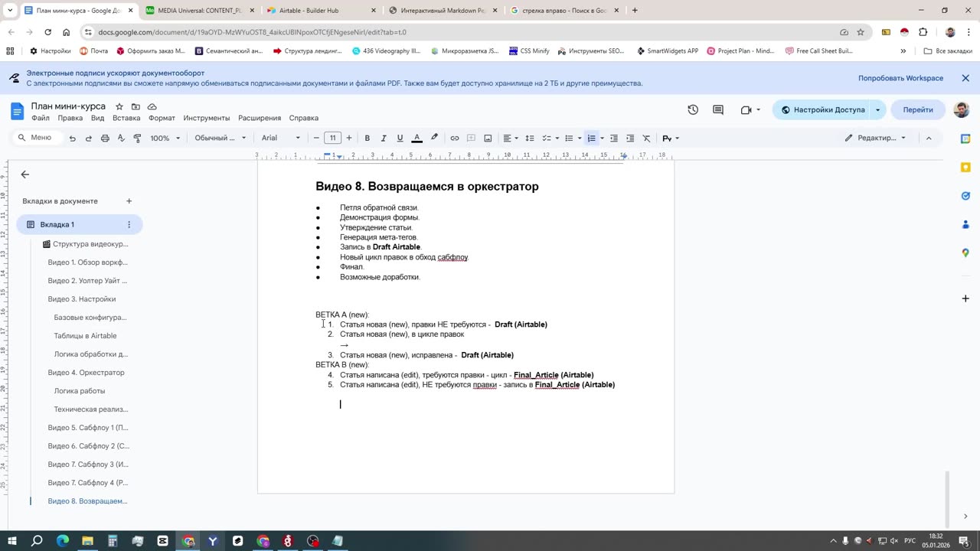Open the zoom level dropdown
This screenshot has width=980, height=551.
(x=165, y=139)
